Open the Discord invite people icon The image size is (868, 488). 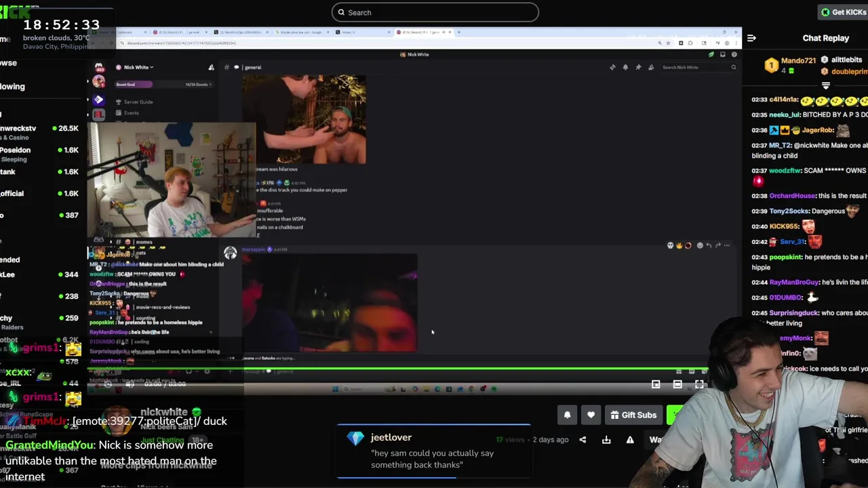click(x=211, y=67)
